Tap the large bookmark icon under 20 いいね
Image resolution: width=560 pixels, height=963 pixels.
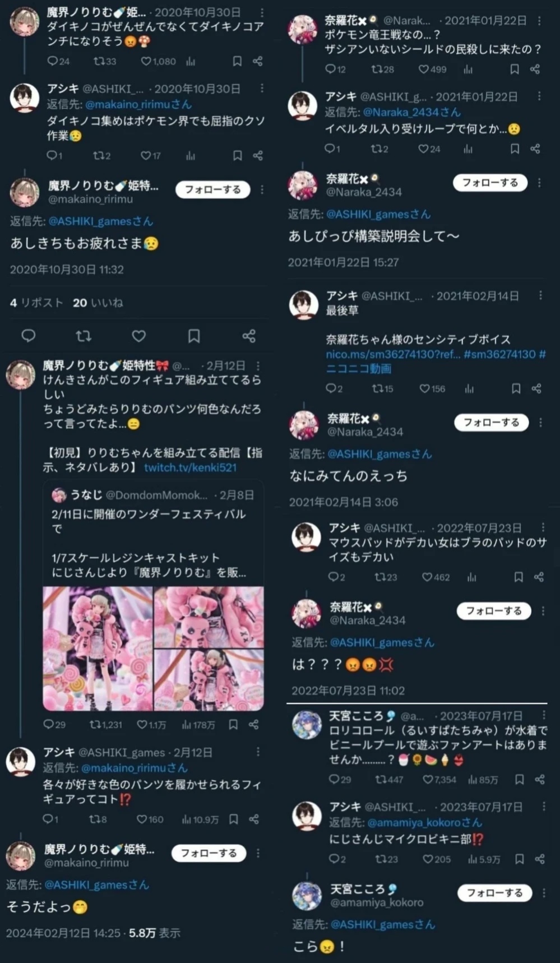[x=194, y=336]
